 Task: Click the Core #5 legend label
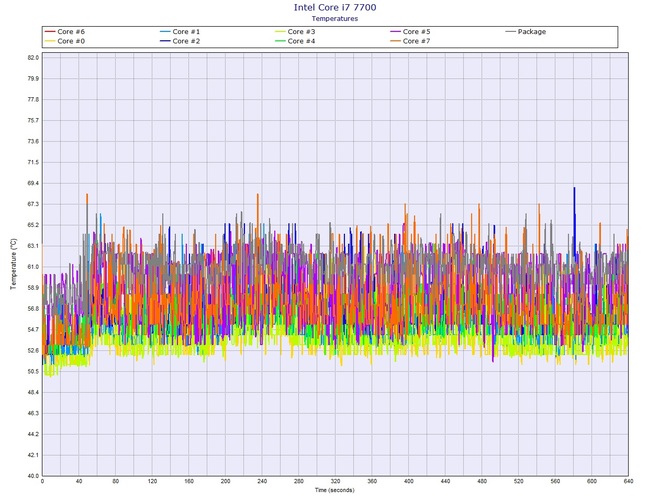point(416,32)
